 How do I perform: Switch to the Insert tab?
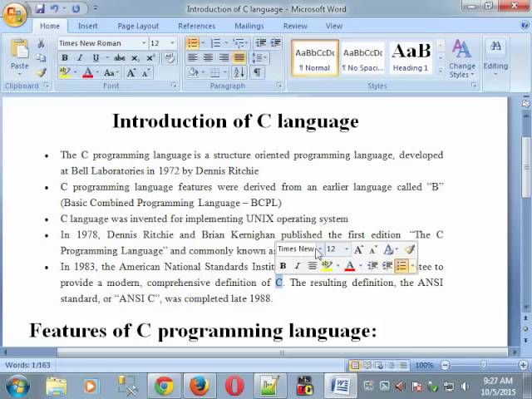[87, 26]
